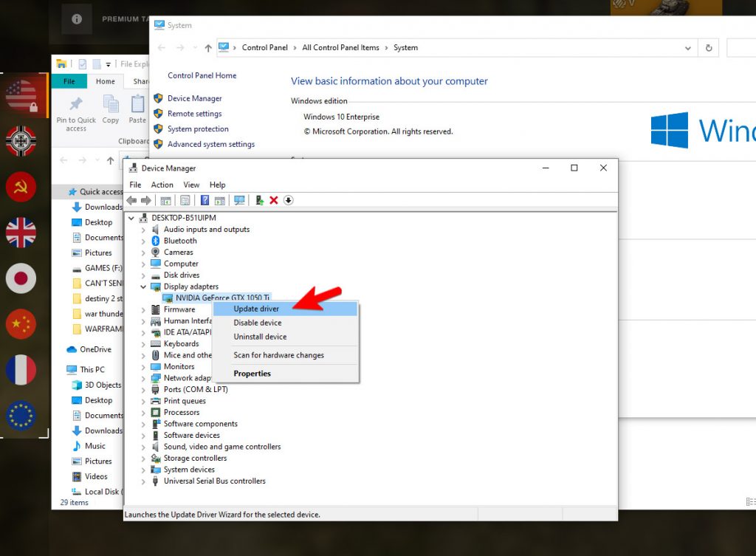Click Pin to Quick access in File Explorer

coord(76,114)
